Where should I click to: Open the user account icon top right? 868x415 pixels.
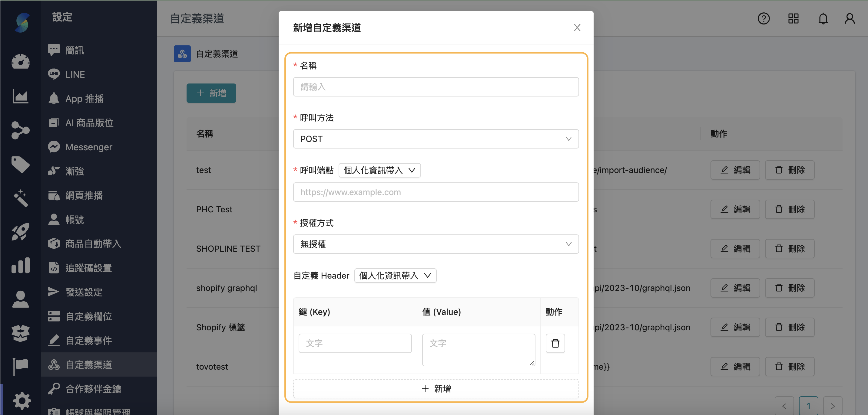849,19
